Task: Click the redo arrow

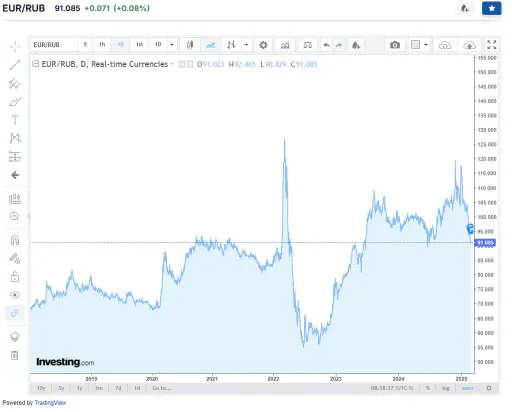Action: point(339,45)
